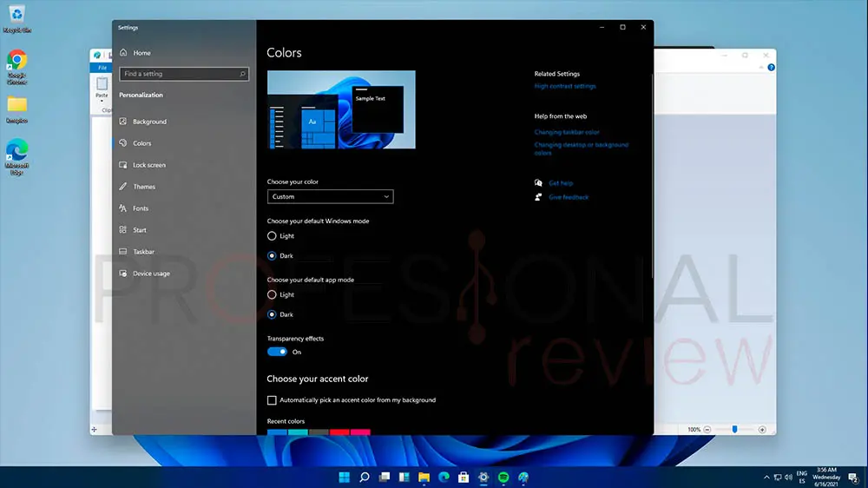Select the yellow folder on desktop
The height and width of the screenshot is (488, 868).
pos(16,109)
